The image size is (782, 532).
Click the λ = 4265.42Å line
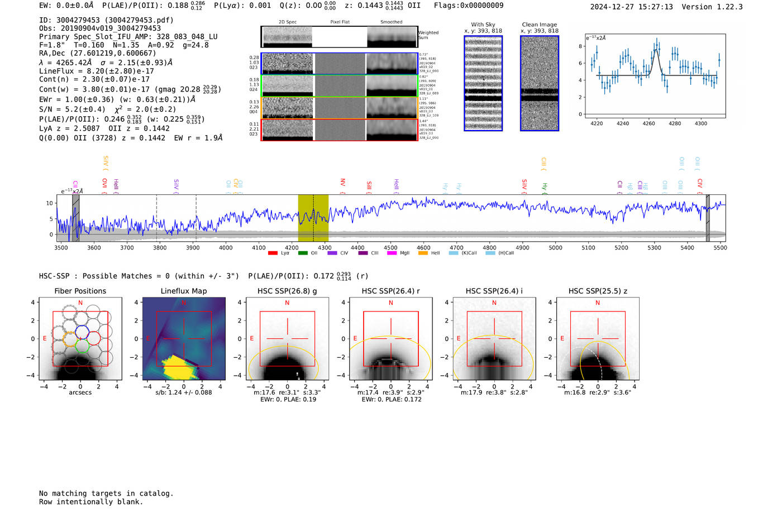tap(106, 63)
